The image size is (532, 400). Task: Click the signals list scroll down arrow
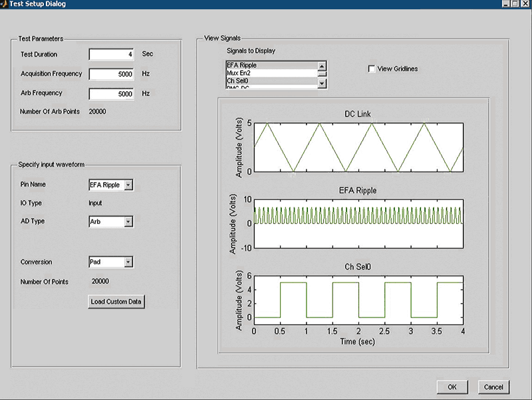click(322, 84)
